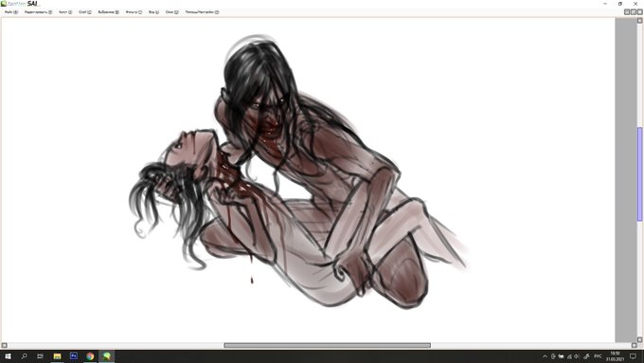Open Task View on the taskbar
The image size is (644, 363).
point(40,356)
